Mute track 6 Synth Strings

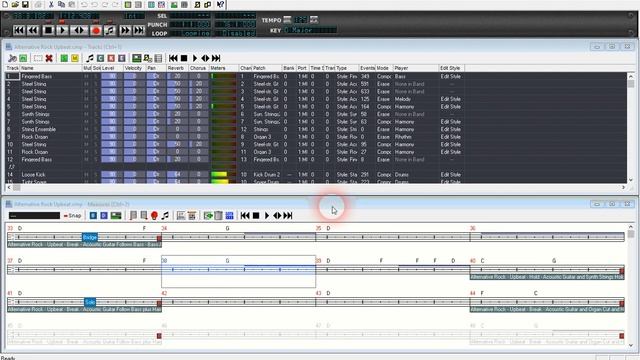point(87,114)
